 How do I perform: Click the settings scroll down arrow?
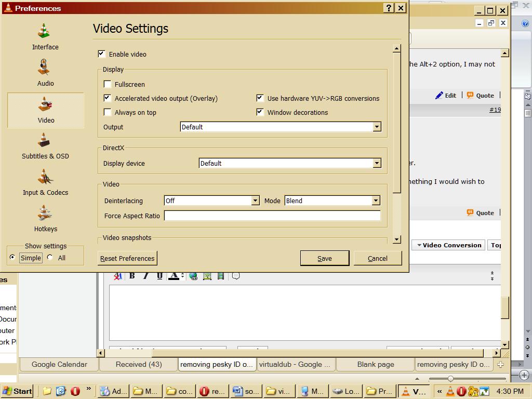(x=396, y=240)
